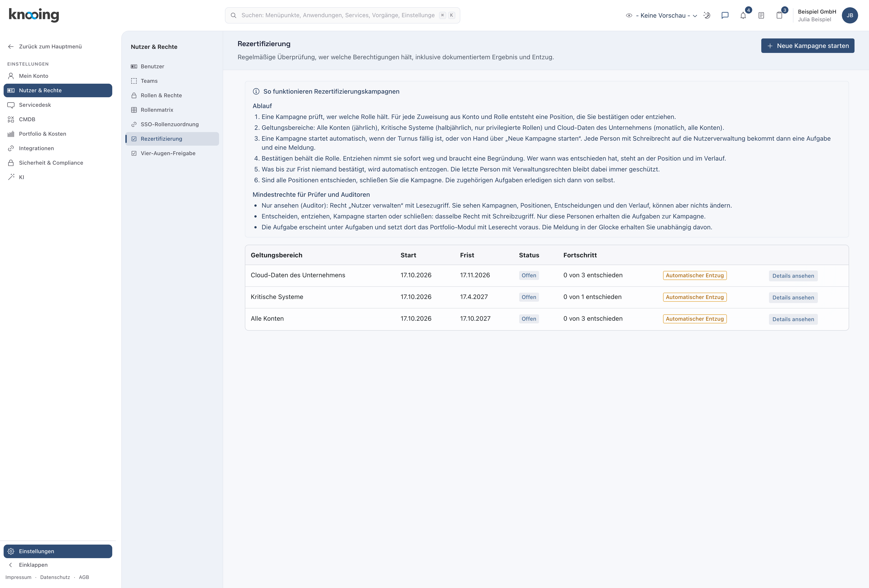The width and height of the screenshot is (869, 588).
Task: Click the Frist column header
Action: 467,255
